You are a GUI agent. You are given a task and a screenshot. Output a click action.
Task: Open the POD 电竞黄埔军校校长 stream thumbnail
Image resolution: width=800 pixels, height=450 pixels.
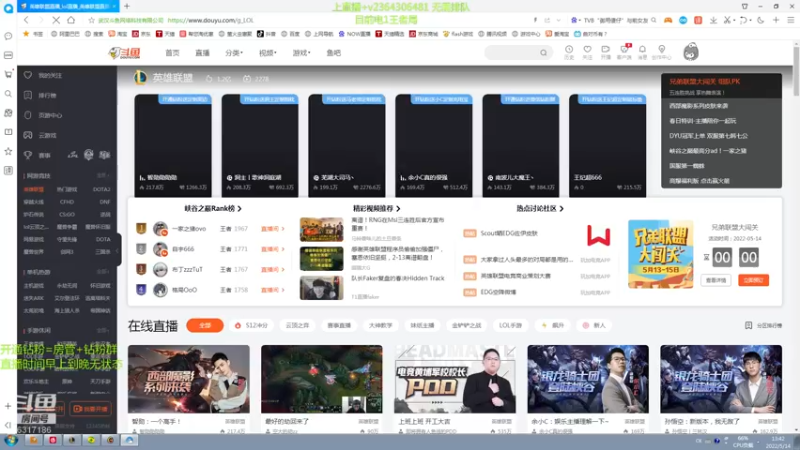[x=455, y=379]
